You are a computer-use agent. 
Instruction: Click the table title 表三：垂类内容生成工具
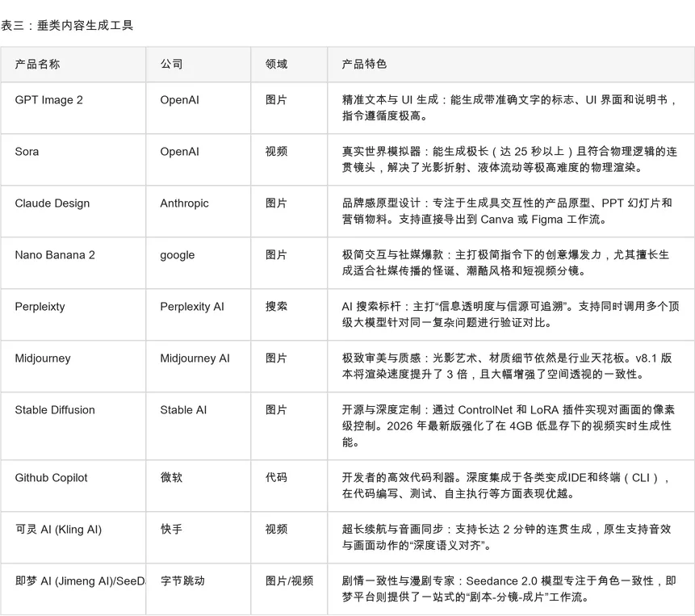[x=67, y=25]
